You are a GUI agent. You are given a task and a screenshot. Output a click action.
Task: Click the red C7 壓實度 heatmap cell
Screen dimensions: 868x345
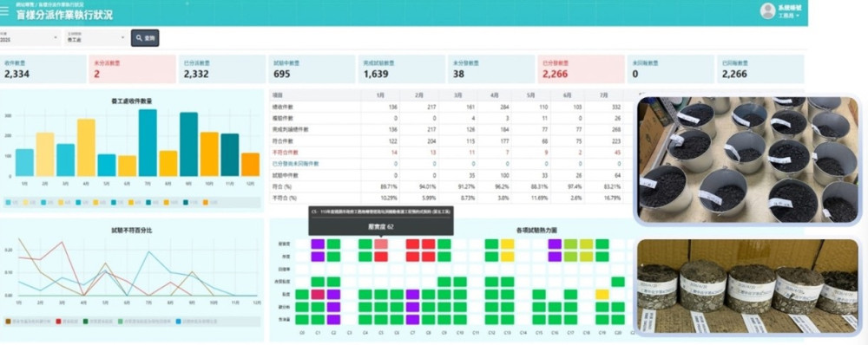pos(412,244)
